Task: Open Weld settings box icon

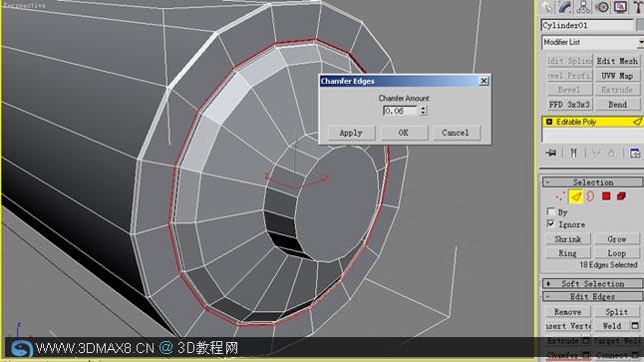Action: pyautogui.click(x=635, y=326)
